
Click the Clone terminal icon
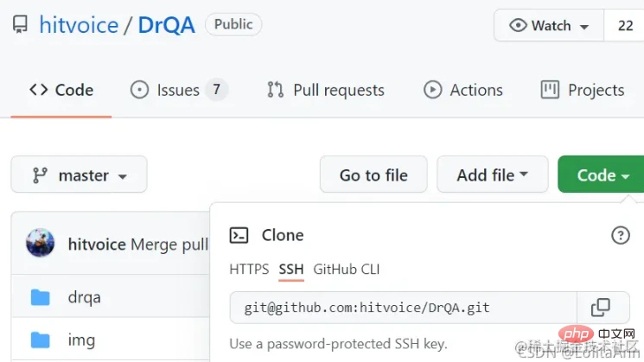click(x=239, y=235)
